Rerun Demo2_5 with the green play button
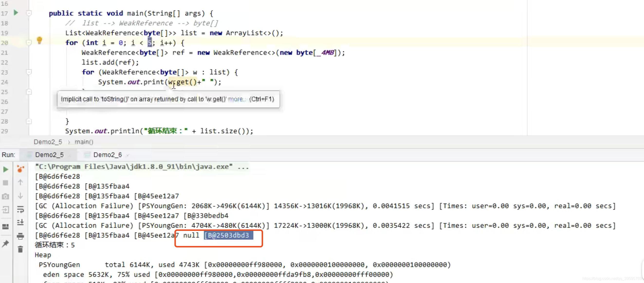Image resolution: width=644 pixels, height=283 pixels. tap(6, 170)
